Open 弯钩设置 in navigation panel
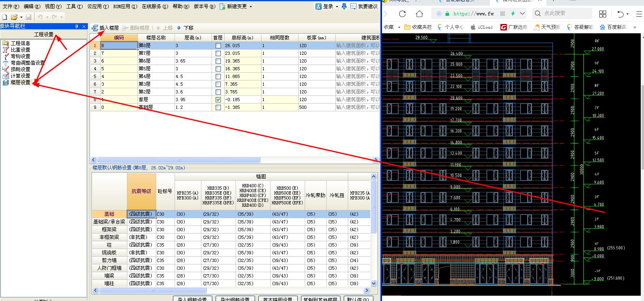Viewport: 644px width, 301px height. click(x=16, y=56)
